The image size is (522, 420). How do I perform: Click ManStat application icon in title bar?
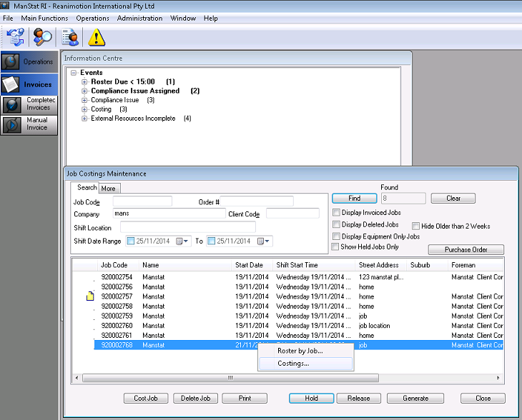coord(5,6)
